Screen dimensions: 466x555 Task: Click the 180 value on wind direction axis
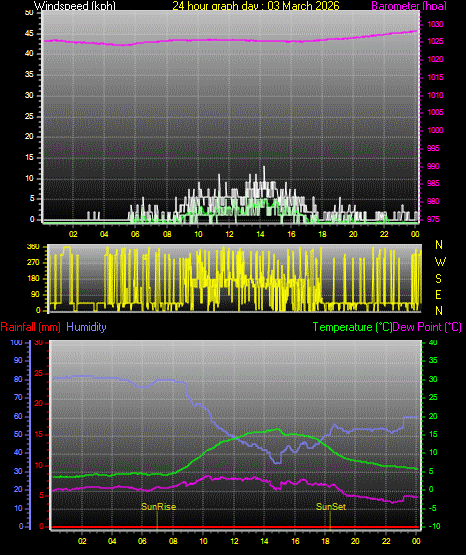tap(33, 279)
